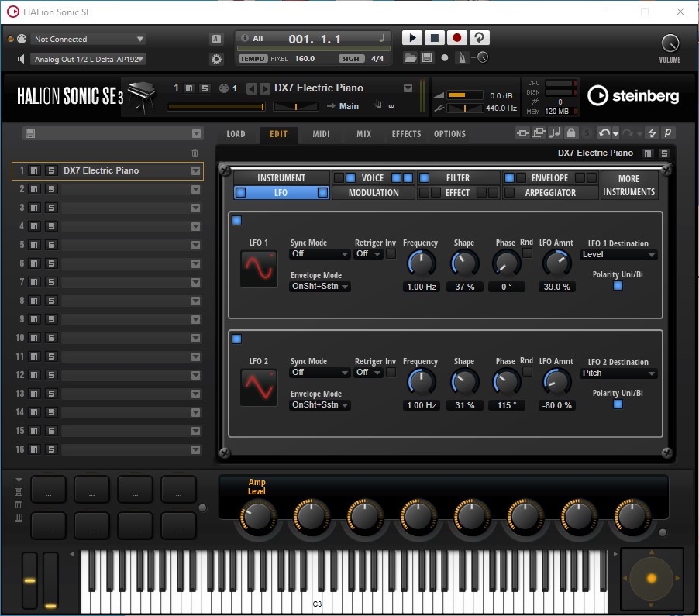Open the ARPEGGIATOR section
The image size is (699, 616).
[550, 193]
